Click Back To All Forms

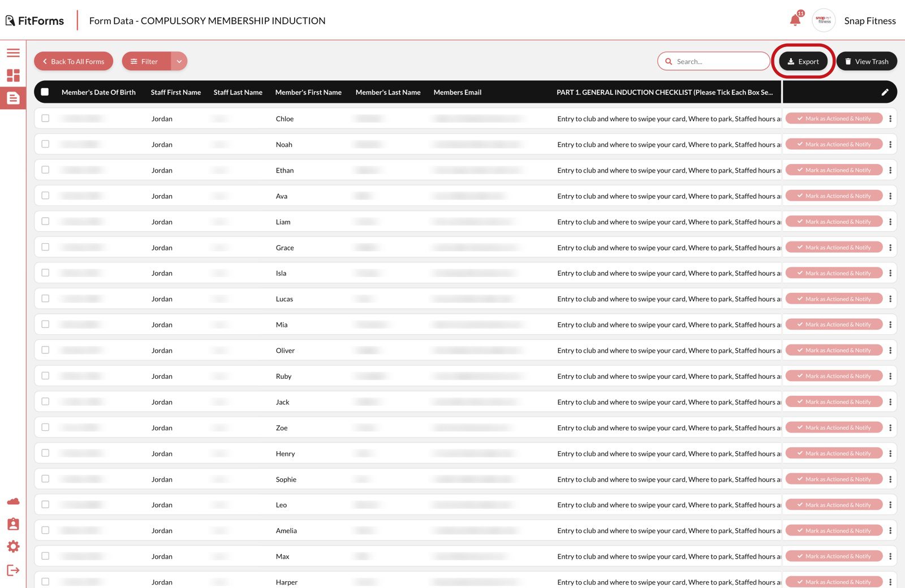click(74, 61)
